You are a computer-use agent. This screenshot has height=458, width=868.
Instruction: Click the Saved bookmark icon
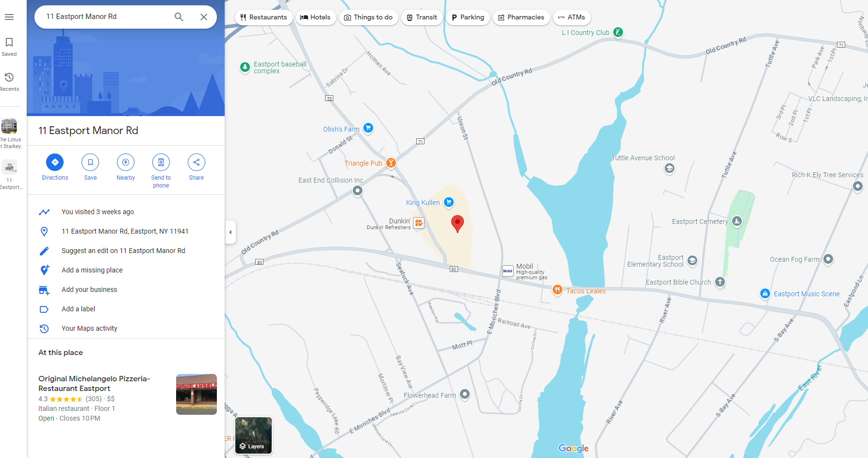(9, 43)
